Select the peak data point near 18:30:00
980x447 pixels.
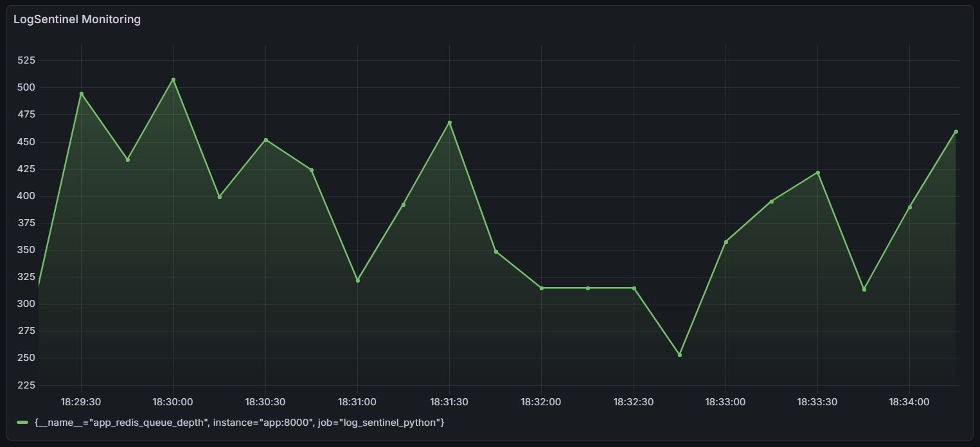pyautogui.click(x=172, y=79)
